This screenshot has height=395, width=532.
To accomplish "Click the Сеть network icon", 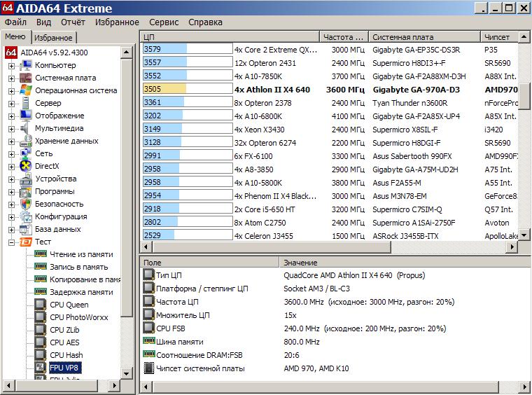I will (x=26, y=153).
